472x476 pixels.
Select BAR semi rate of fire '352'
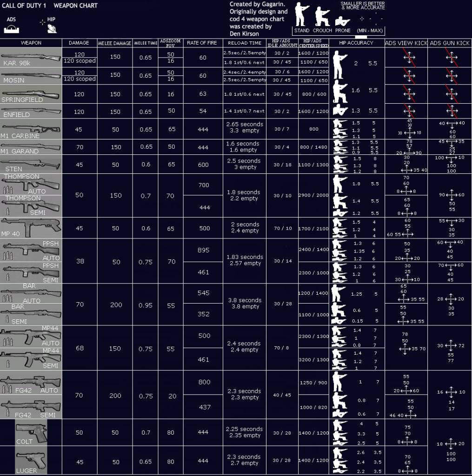tap(204, 314)
